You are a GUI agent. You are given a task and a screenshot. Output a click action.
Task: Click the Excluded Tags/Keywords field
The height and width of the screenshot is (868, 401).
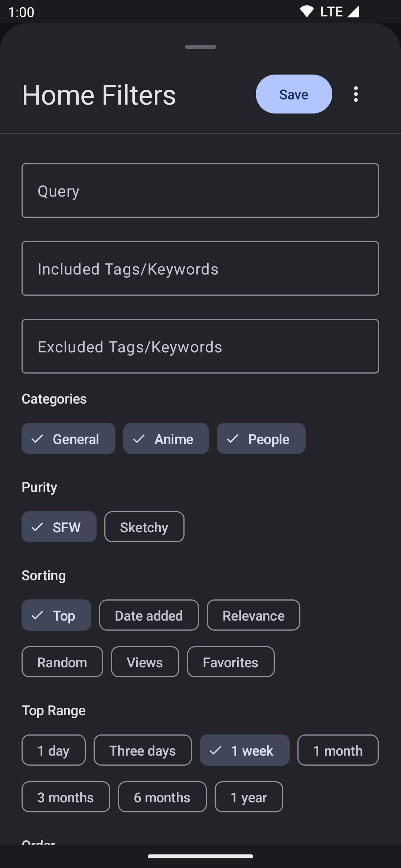pos(200,346)
